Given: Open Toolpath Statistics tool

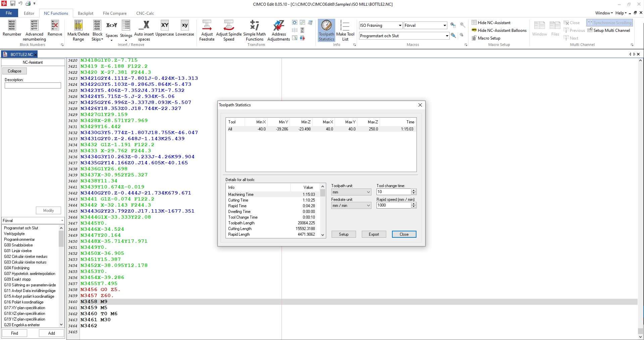Looking at the screenshot, I should click(x=326, y=30).
